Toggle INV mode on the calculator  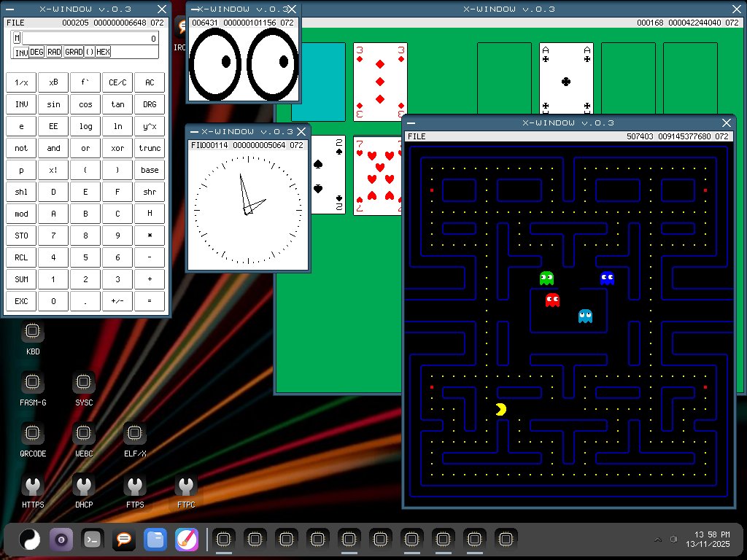point(22,52)
